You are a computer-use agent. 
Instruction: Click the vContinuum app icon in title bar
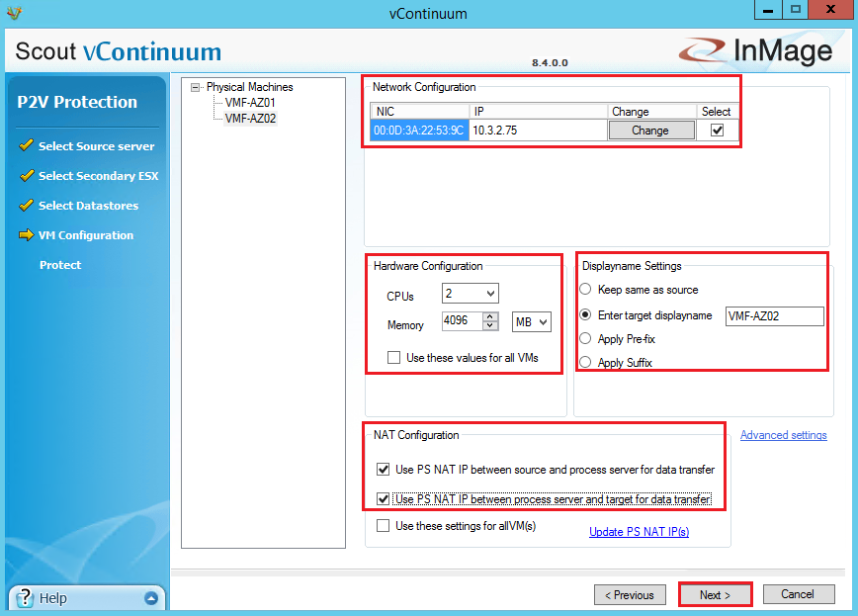(x=14, y=13)
